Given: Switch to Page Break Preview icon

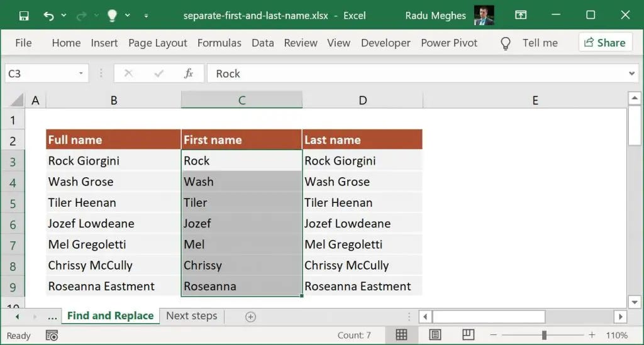Looking at the screenshot, I should point(468,335).
